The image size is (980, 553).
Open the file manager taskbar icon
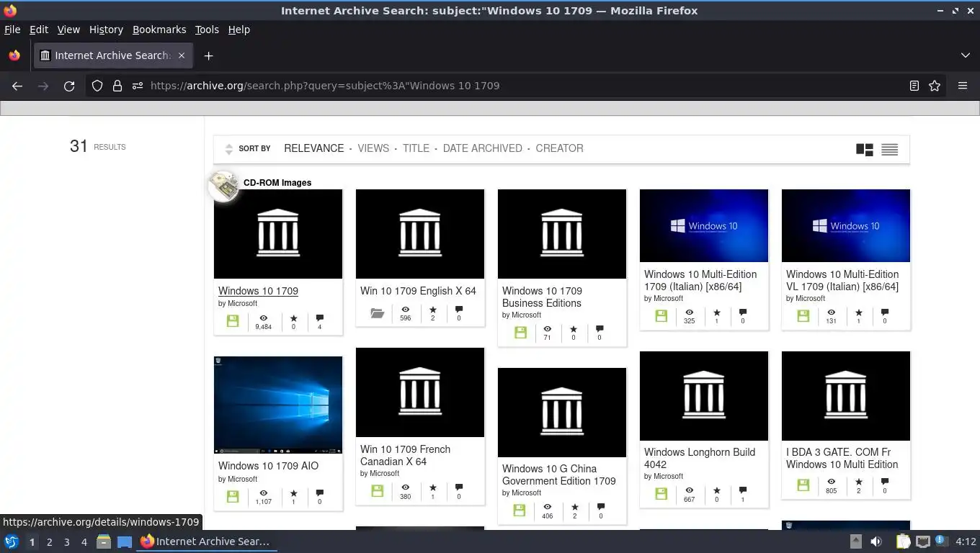point(104,541)
